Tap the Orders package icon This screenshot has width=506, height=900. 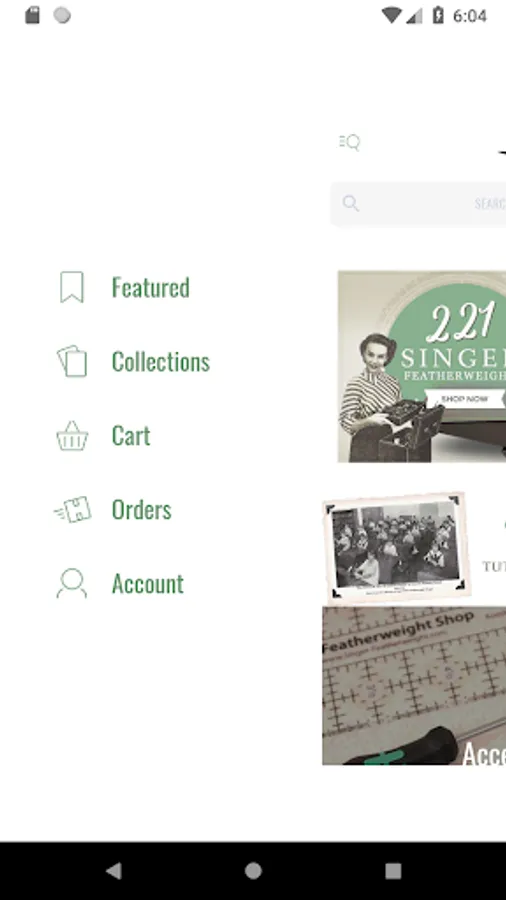pos(72,510)
